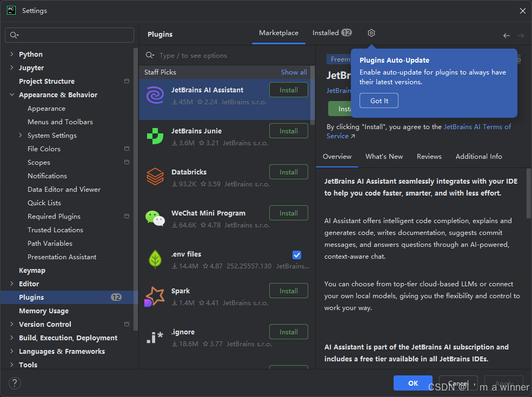
Task: Click the plugin description scrollbar
Action: pyautogui.click(x=529, y=193)
